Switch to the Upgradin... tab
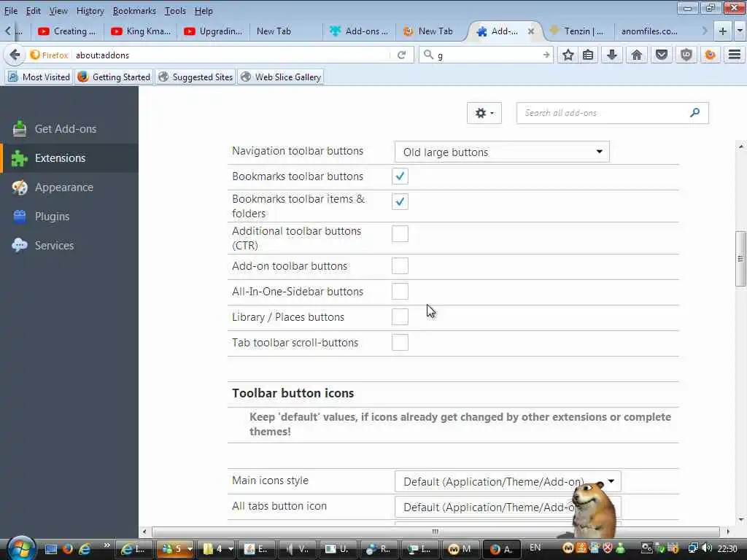This screenshot has height=560, width=747. (214, 31)
